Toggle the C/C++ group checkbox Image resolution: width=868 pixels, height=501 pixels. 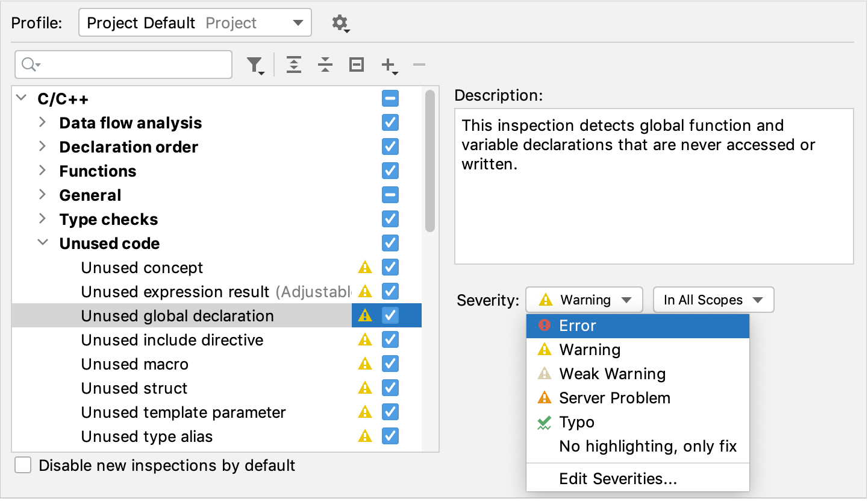click(390, 98)
